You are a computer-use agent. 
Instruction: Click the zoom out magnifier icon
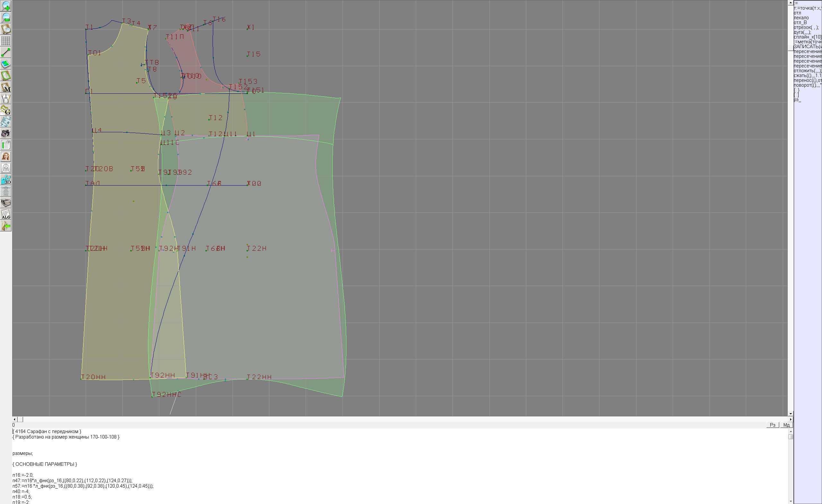click(6, 17)
